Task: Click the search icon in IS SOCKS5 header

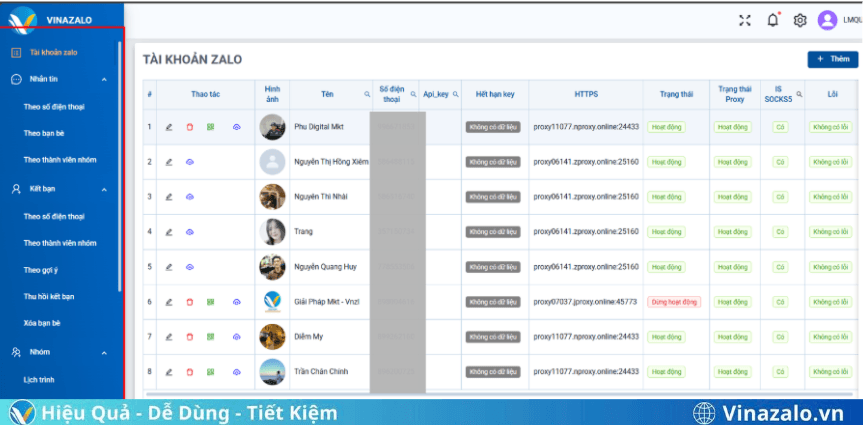Action: tap(799, 94)
